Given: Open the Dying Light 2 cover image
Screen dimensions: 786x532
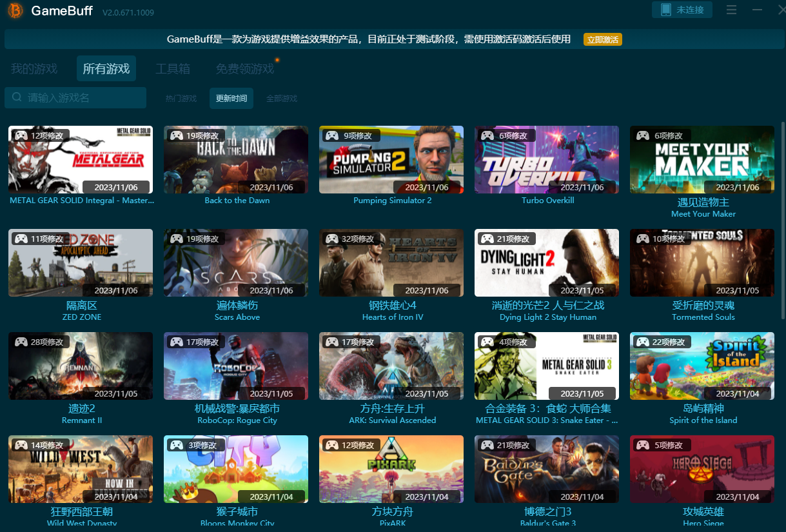Looking at the screenshot, I should (x=547, y=262).
